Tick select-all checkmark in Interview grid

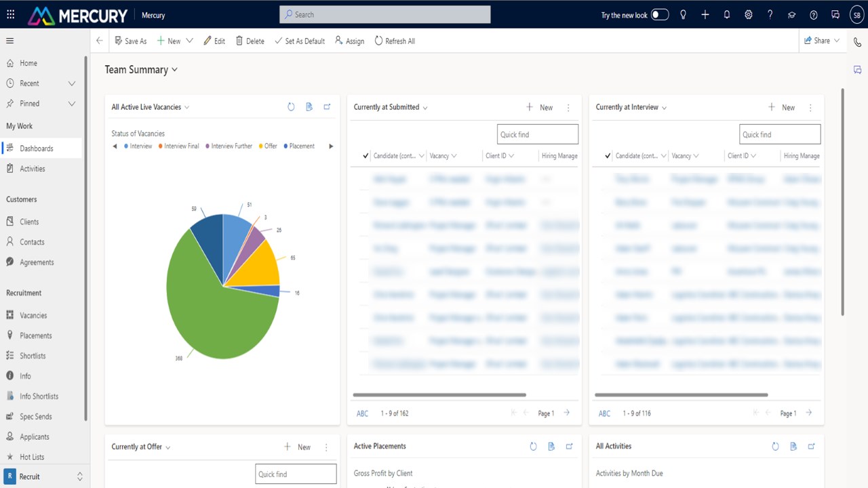[x=608, y=156]
